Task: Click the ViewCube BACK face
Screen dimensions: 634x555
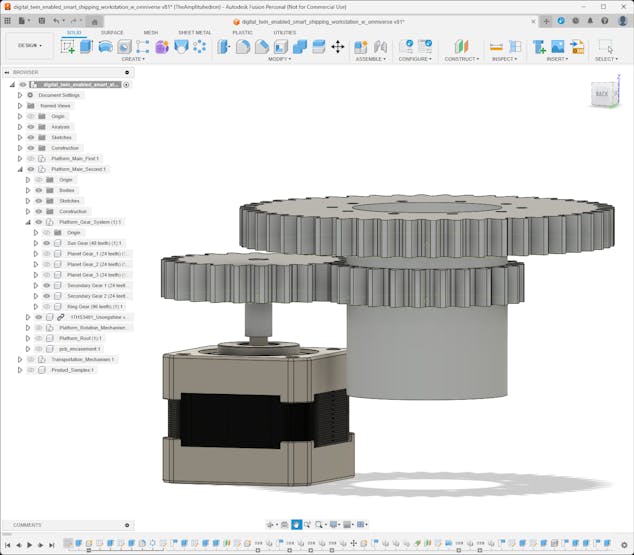Action: 601,94
